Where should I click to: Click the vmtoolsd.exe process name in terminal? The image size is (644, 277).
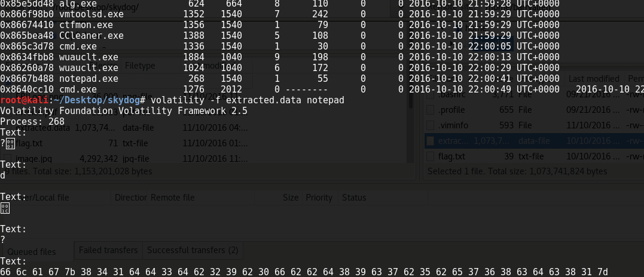click(91, 14)
